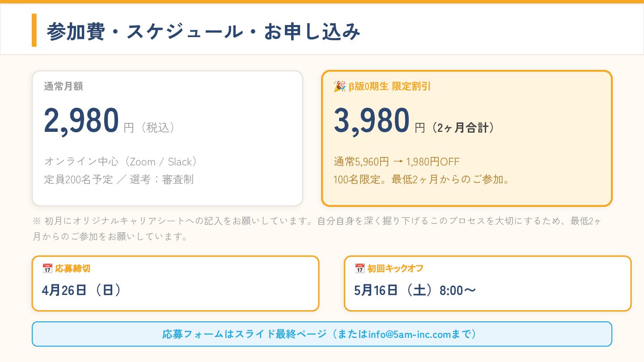The width and height of the screenshot is (644, 362).
Task: Click the footnote about オリジナルキャリアシート
Action: point(317,228)
